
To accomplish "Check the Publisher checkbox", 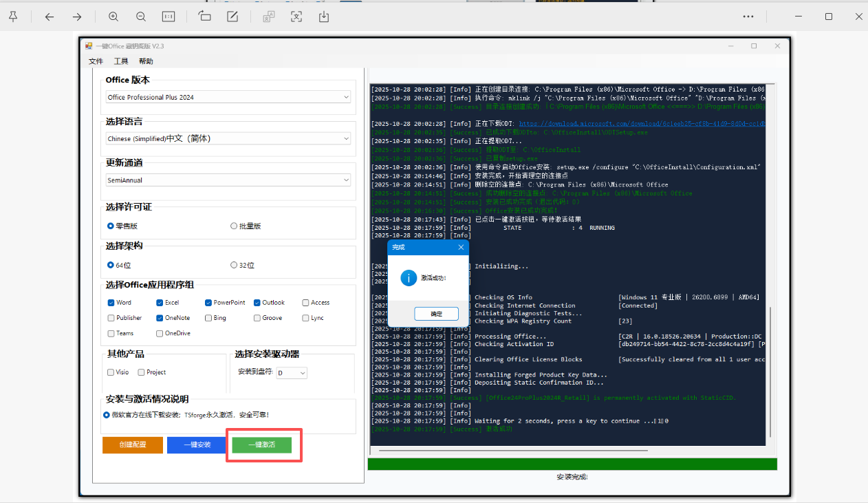I will click(111, 318).
